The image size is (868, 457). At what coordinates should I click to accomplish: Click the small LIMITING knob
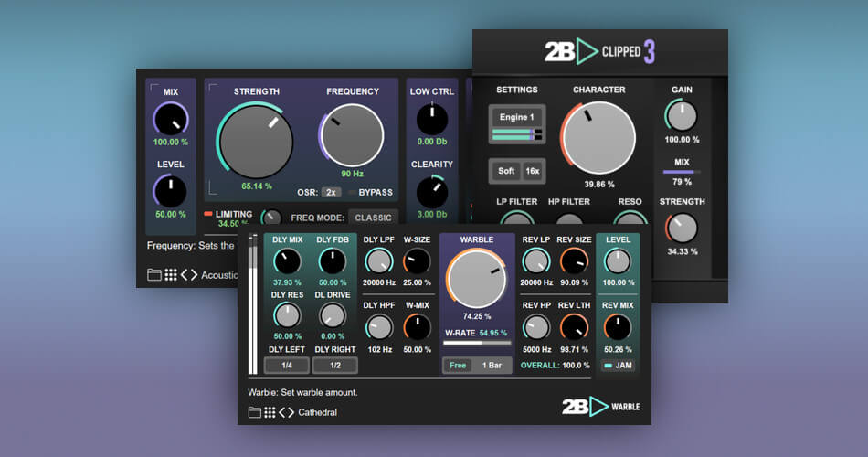coord(270,218)
